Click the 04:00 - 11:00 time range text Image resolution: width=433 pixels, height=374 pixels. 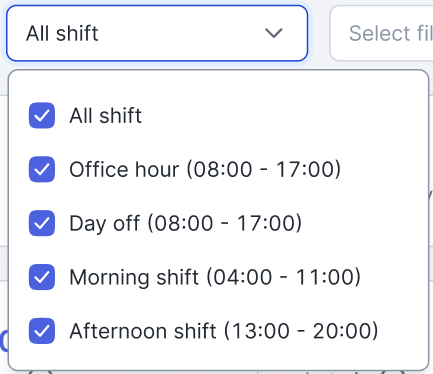coord(283,277)
